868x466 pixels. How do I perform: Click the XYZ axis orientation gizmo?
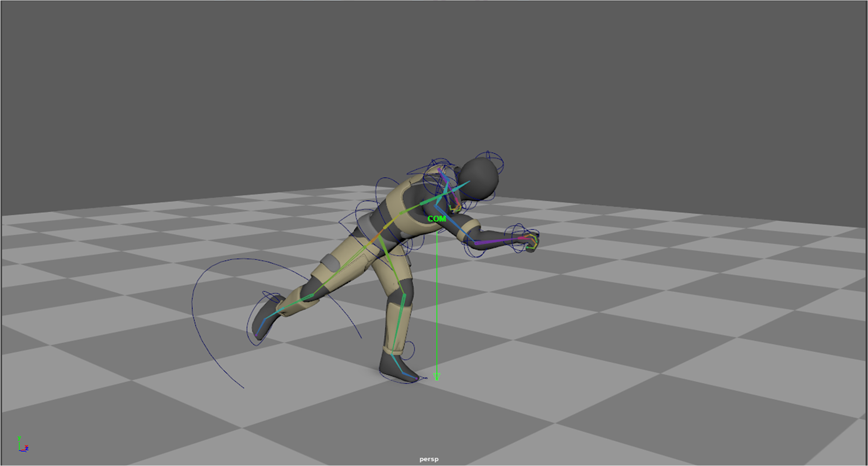(23, 444)
